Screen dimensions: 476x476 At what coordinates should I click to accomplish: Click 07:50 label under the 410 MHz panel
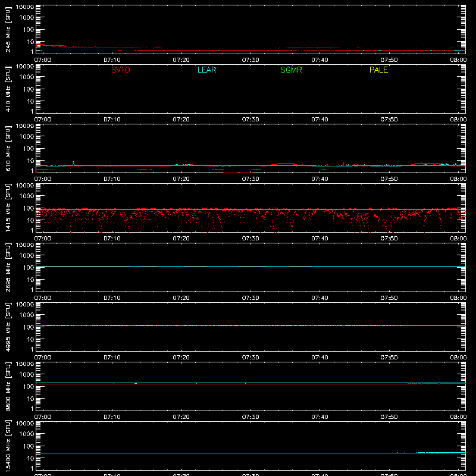[x=389, y=120]
